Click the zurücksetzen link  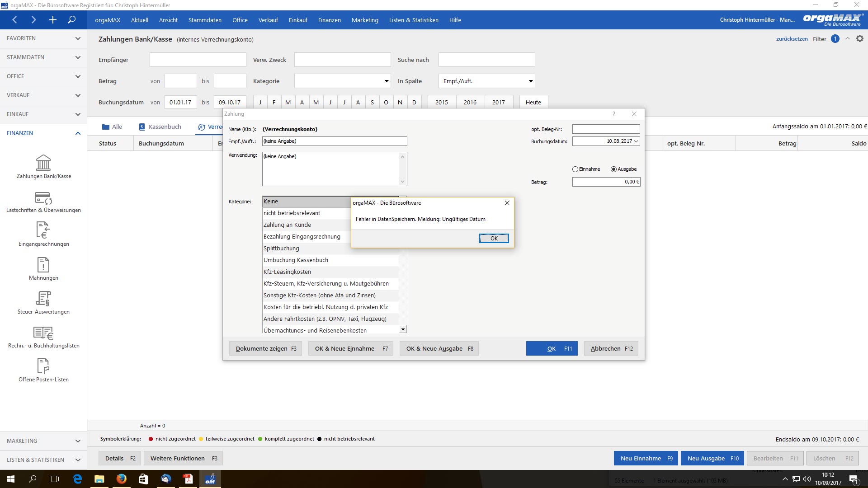click(x=792, y=39)
